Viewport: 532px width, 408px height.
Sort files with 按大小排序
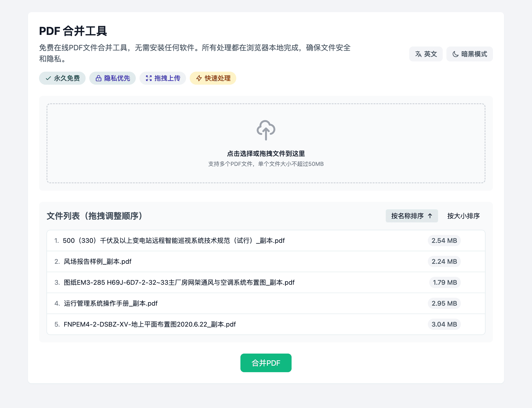pyautogui.click(x=463, y=216)
